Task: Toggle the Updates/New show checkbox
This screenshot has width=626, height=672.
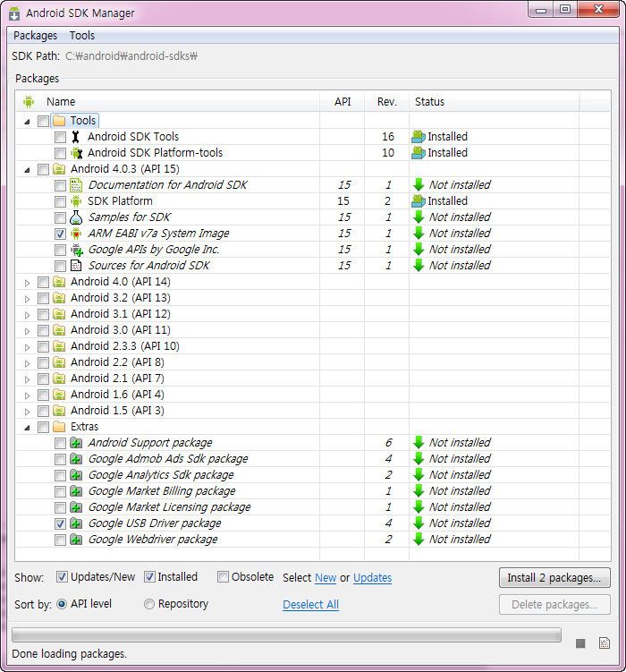Action: point(62,577)
